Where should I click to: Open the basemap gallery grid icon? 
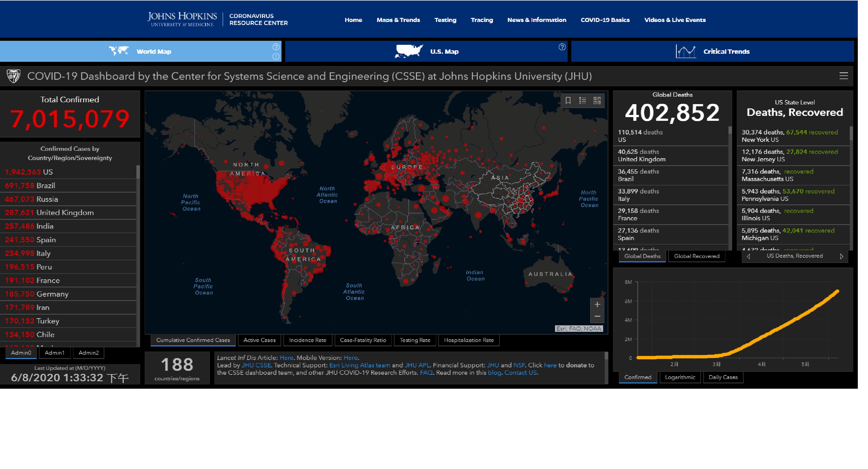(x=597, y=100)
